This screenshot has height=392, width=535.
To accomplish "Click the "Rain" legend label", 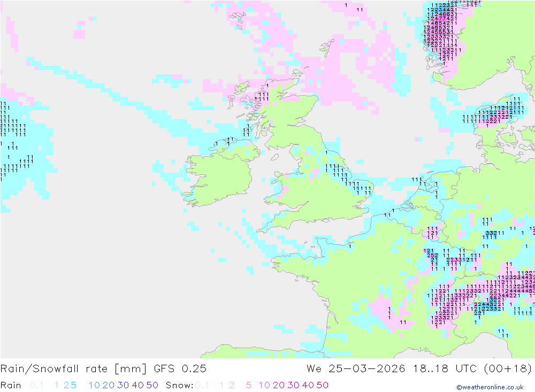I will (x=11, y=385).
